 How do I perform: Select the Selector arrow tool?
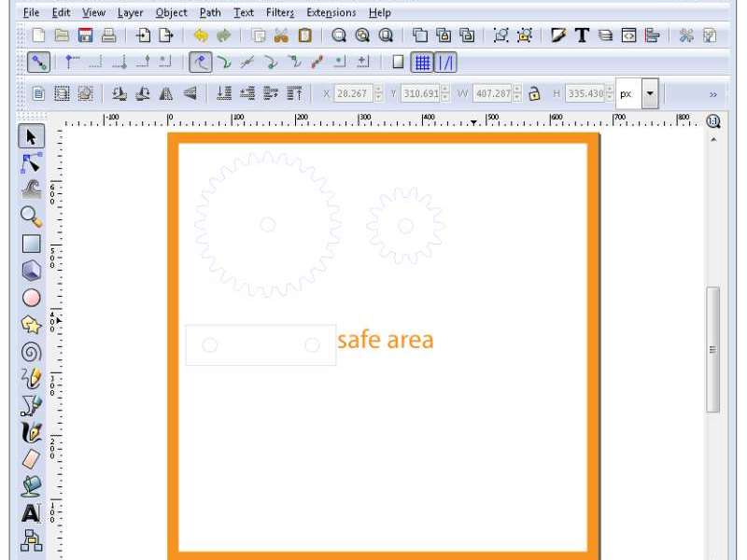(32, 136)
